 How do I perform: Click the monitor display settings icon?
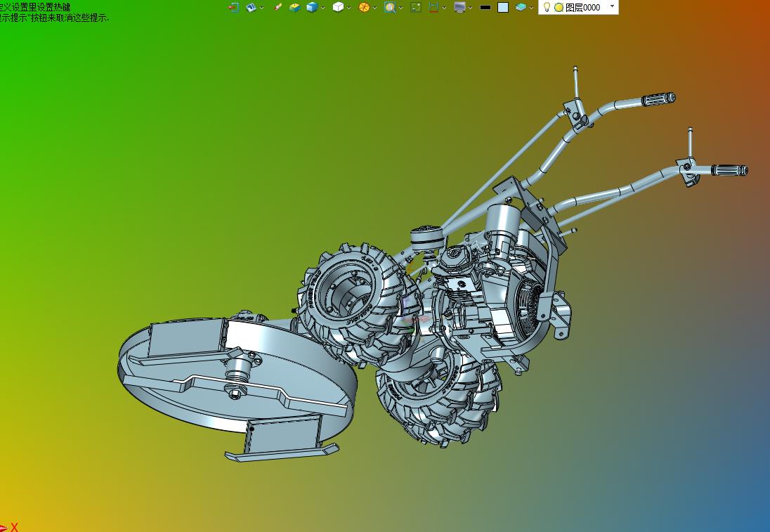459,7
